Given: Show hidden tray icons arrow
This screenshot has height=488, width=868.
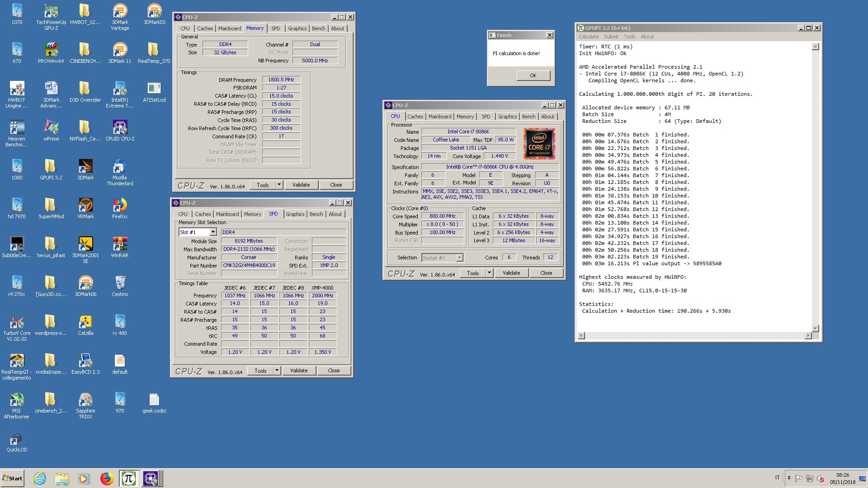Looking at the screenshot, I should (789, 478).
